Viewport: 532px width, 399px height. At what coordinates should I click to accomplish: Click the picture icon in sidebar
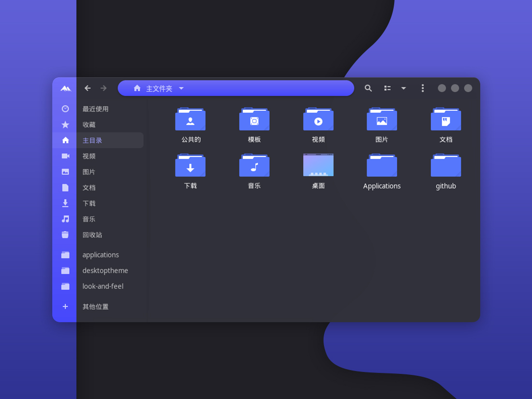tap(65, 172)
